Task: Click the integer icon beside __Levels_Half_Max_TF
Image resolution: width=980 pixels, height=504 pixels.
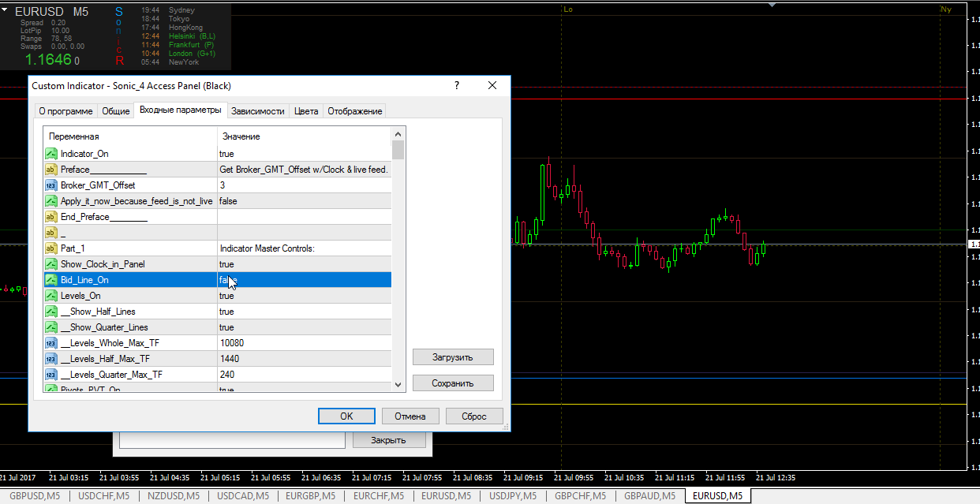Action: (51, 359)
